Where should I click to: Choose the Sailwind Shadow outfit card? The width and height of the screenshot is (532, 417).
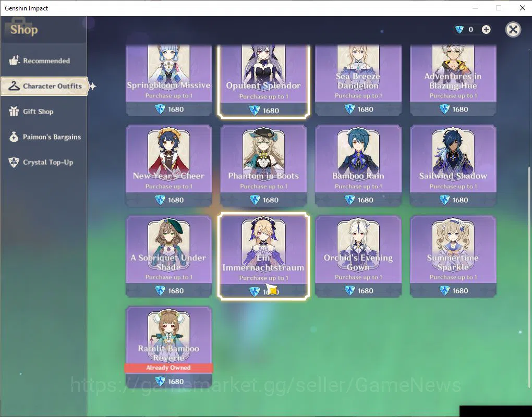tap(453, 166)
